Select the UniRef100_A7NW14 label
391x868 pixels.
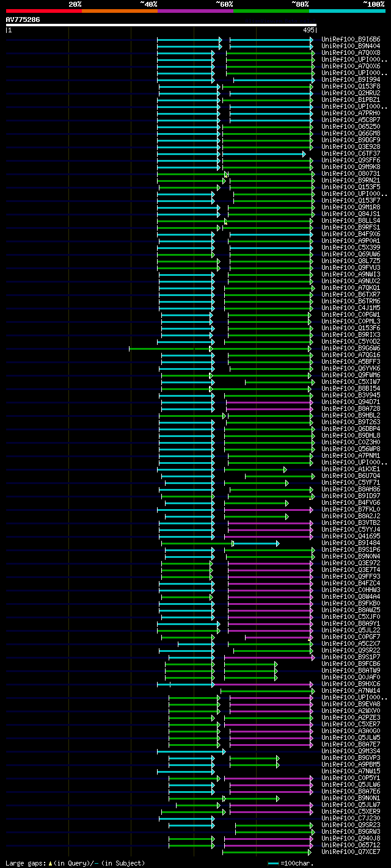(x=351, y=690)
